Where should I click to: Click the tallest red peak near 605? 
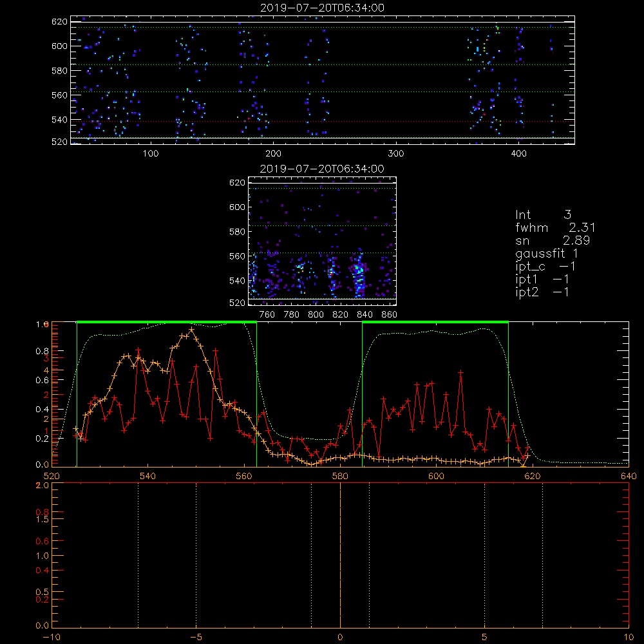(x=461, y=372)
